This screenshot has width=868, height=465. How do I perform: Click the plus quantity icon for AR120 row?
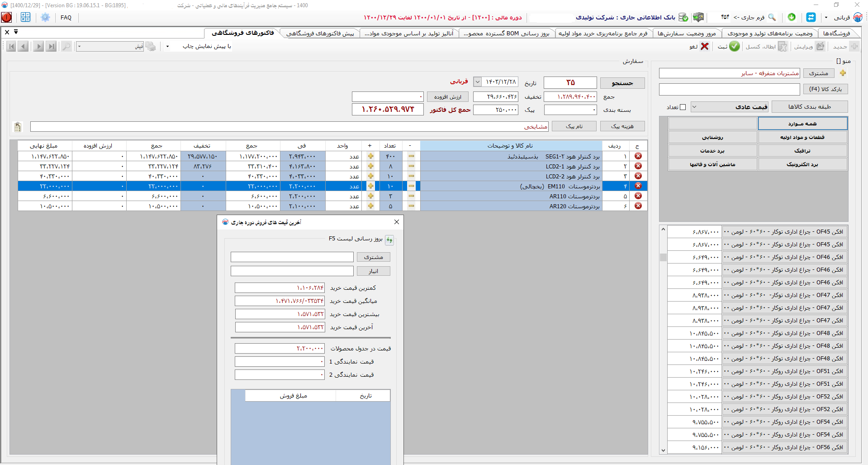click(x=370, y=206)
